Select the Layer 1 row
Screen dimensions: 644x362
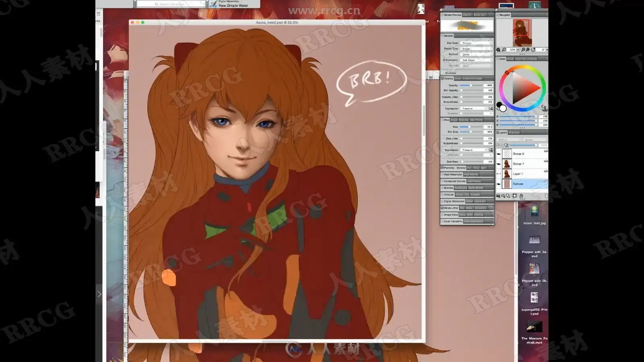pyautogui.click(x=522, y=174)
